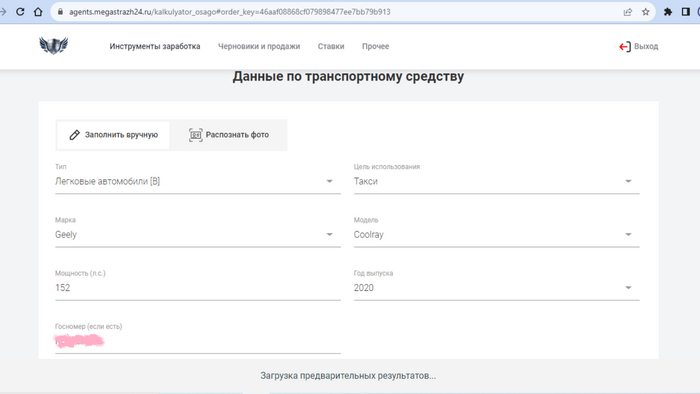Screen dimensions: 700x394
Task: Switch to the Распознать фото tab
Action: click(229, 135)
